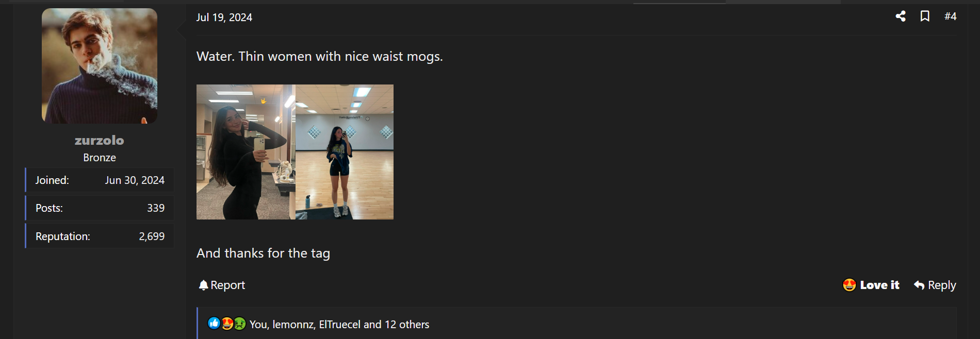Viewport: 980px width, 339px height.
Task: Click the heart-eyes reaction in reactions bar
Action: [x=227, y=324]
